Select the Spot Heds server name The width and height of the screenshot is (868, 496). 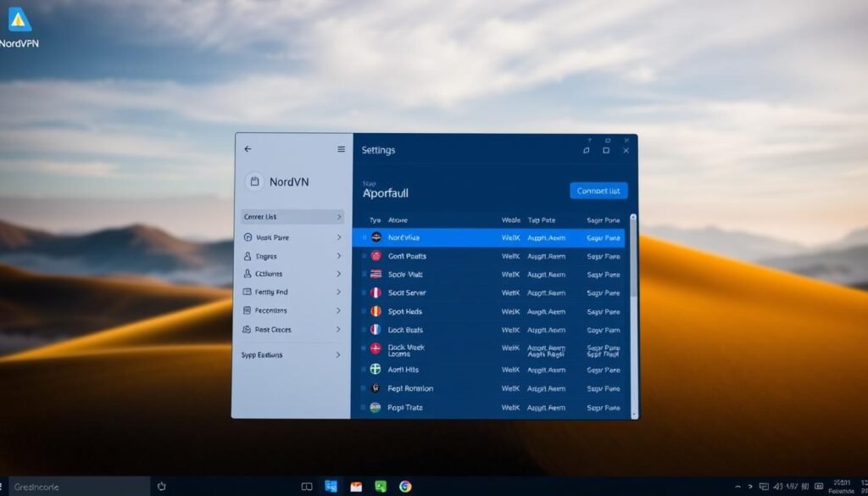click(x=404, y=312)
